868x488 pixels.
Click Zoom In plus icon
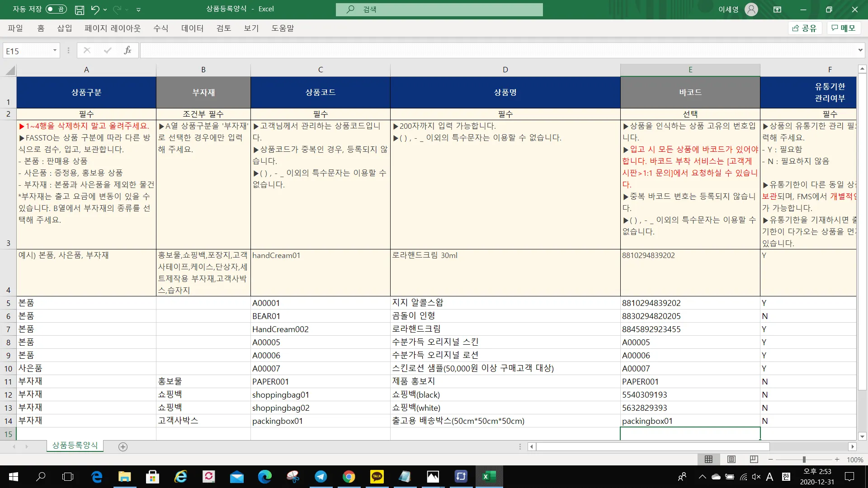point(837,460)
